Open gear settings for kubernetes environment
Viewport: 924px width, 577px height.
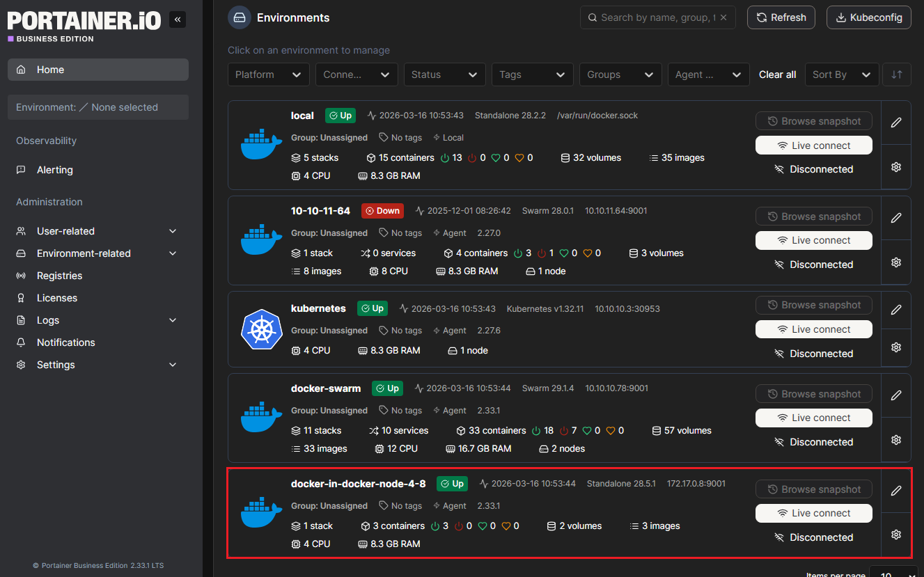click(x=896, y=347)
